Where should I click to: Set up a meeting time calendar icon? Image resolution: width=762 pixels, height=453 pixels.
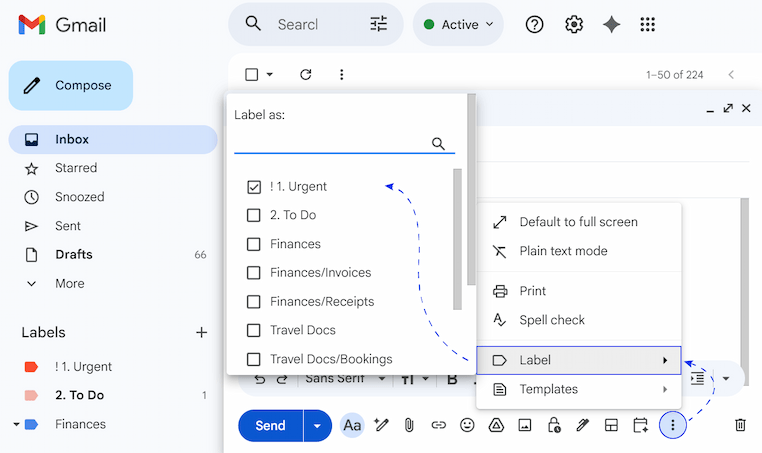click(641, 425)
